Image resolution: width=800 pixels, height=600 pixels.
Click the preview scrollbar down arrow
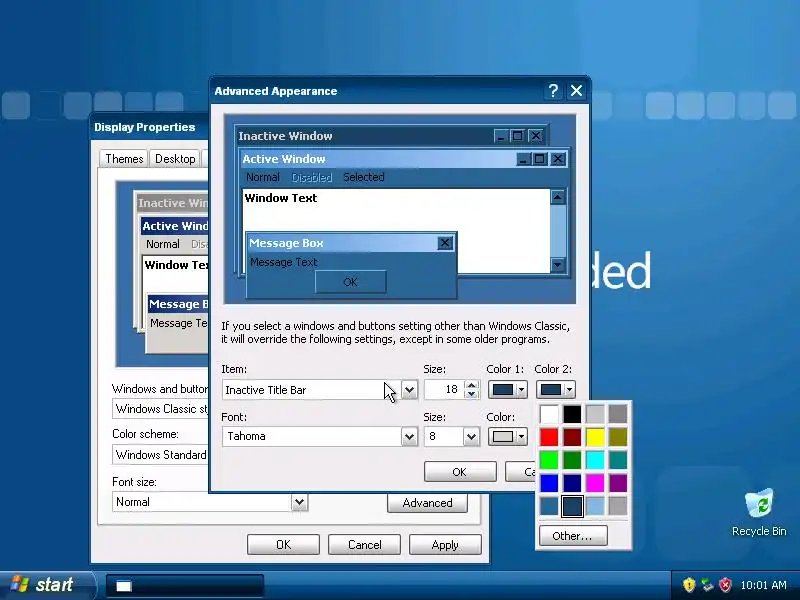(558, 265)
